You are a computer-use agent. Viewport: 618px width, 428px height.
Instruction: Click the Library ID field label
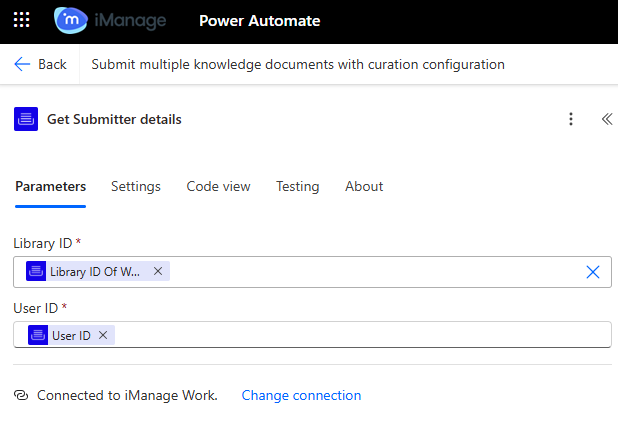43,243
